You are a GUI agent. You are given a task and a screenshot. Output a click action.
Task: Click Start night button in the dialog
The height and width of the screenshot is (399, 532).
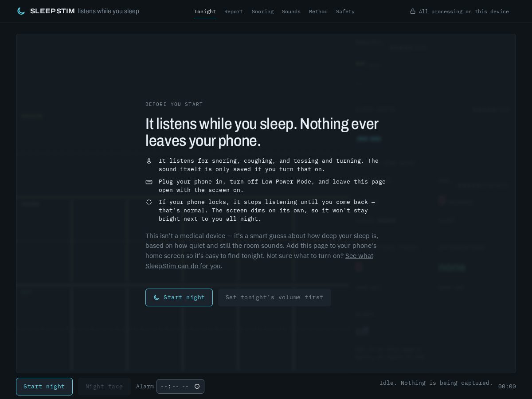point(179,297)
